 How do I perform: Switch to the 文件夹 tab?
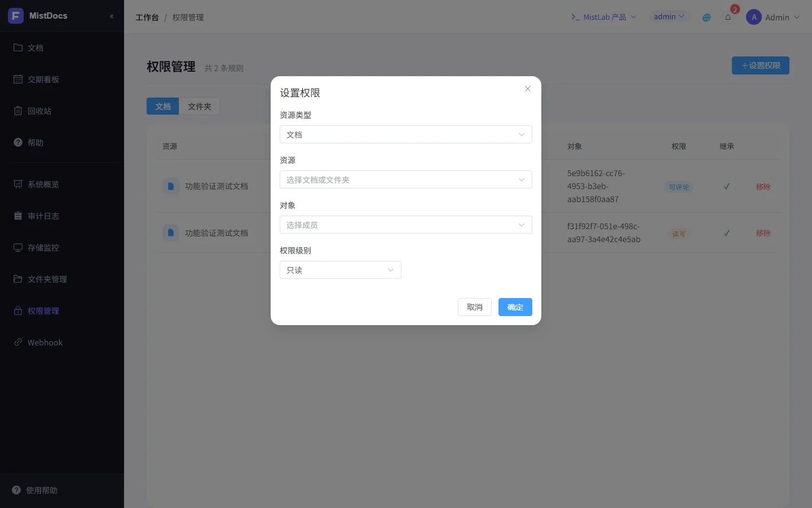[200, 106]
